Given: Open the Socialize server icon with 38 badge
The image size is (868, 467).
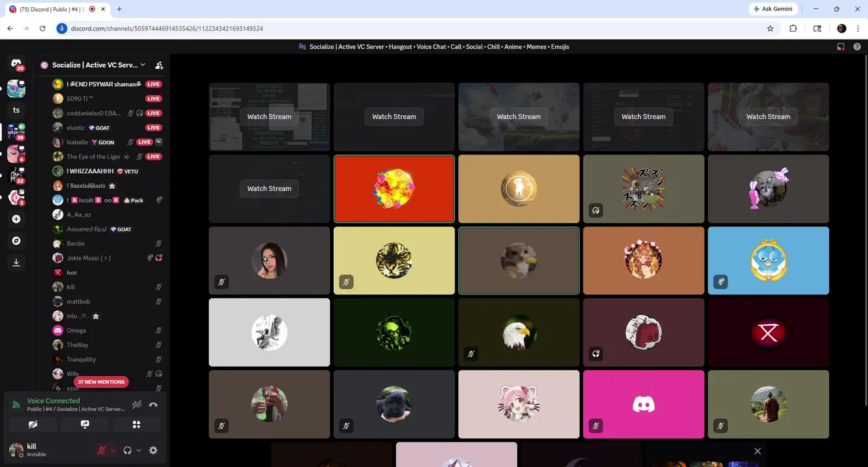Looking at the screenshot, I should pos(16,132).
